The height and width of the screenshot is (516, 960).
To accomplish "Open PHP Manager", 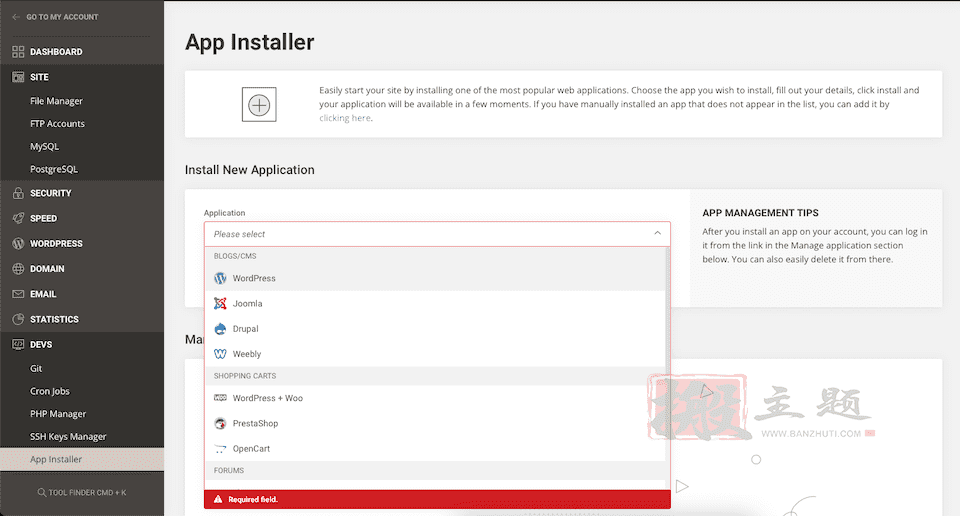I will pos(58,414).
